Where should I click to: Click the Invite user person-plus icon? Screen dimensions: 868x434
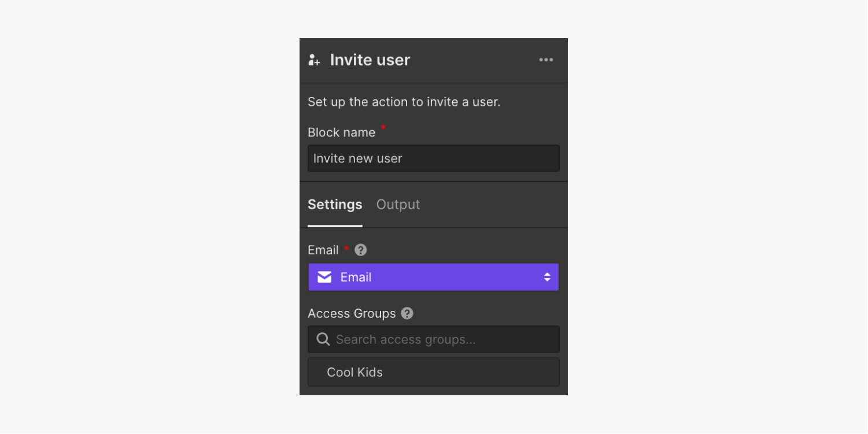[314, 60]
